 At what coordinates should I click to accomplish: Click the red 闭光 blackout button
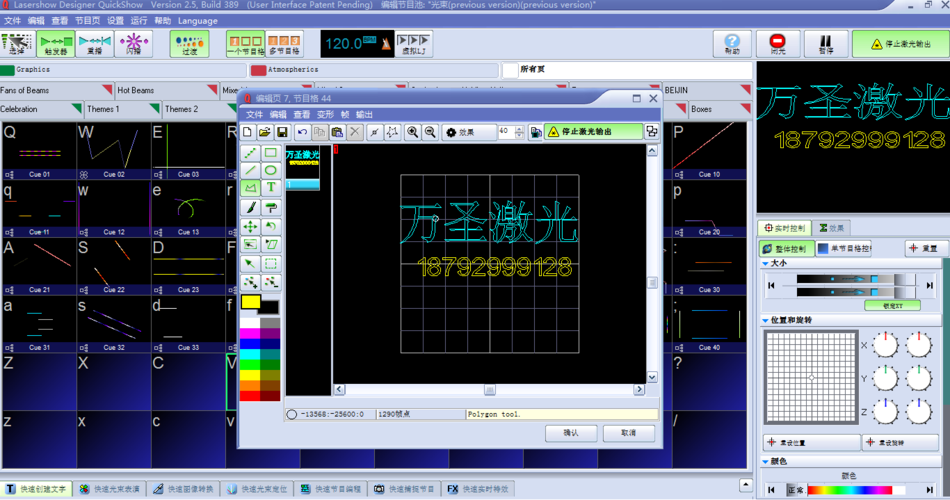coord(777,44)
